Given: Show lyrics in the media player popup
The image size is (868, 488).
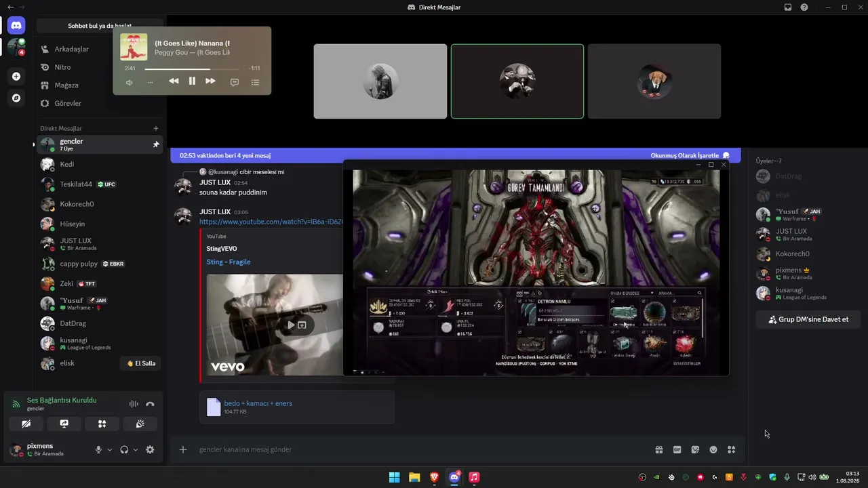Looking at the screenshot, I should click(235, 82).
